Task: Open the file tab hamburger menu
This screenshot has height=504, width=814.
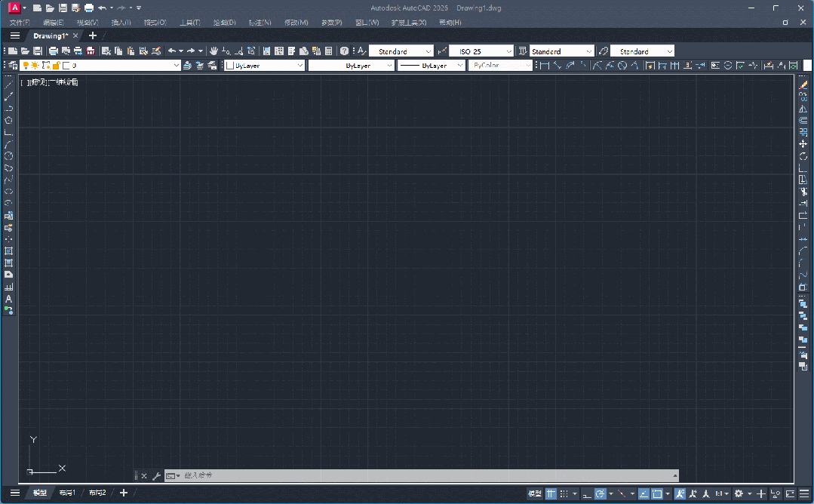Action: point(15,35)
